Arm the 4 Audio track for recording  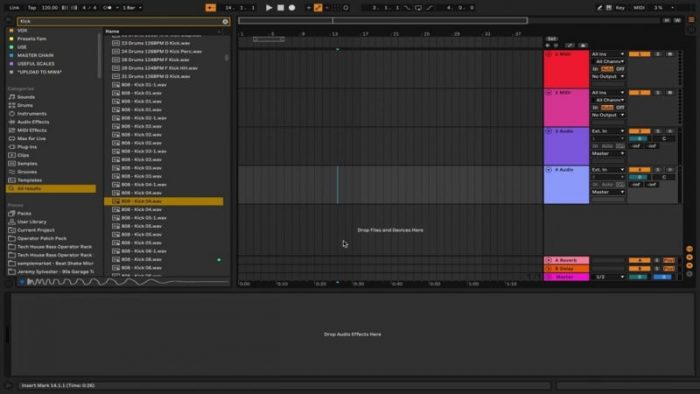click(670, 170)
